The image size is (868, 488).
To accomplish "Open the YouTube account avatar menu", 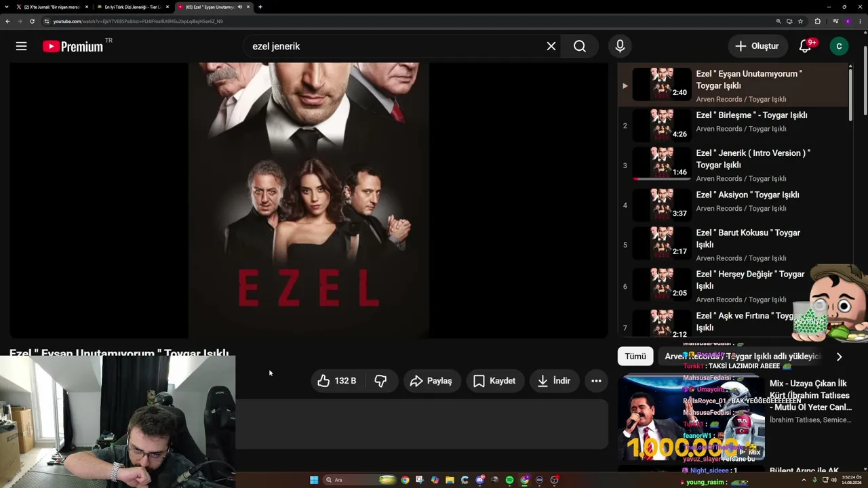I will click(x=839, y=46).
